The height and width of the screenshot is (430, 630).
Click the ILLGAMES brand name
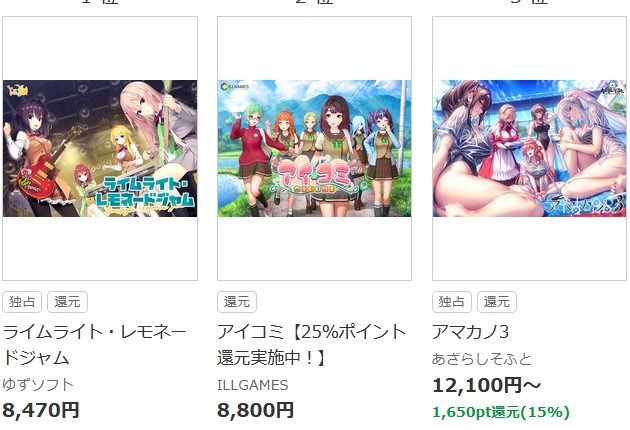[x=253, y=385]
